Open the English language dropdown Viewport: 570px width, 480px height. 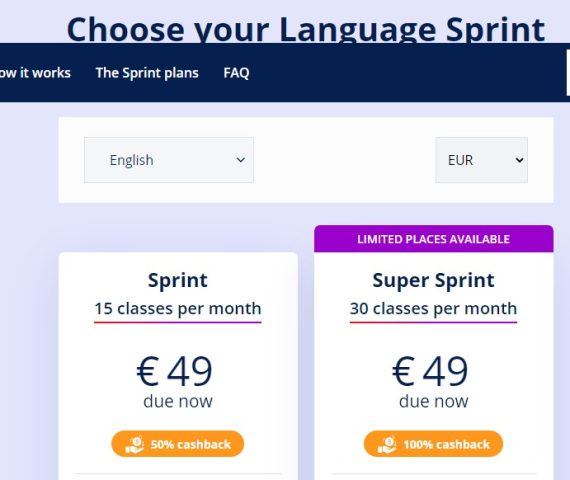[x=169, y=160]
